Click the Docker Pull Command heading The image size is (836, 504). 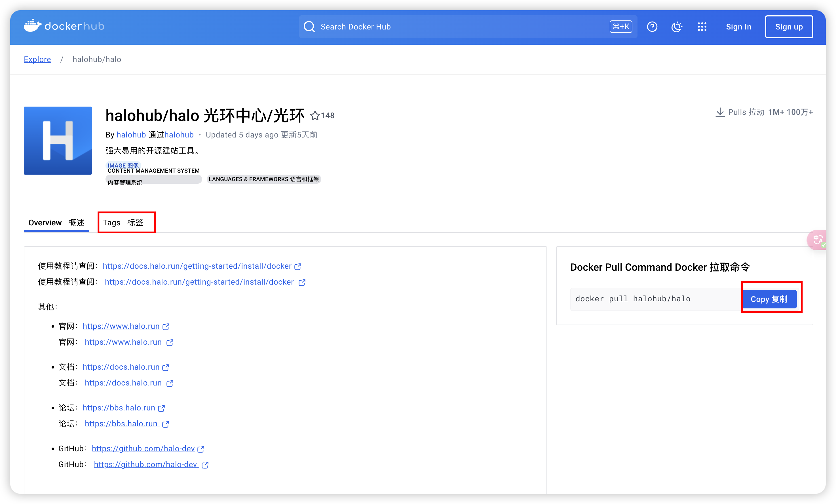(660, 267)
